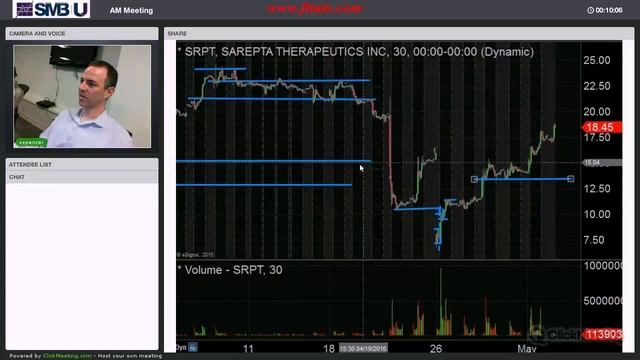Viewport: 640px width, 360px height.
Task: Click the SRPT Sarepta Therapeutics chart title
Action: (x=359, y=52)
